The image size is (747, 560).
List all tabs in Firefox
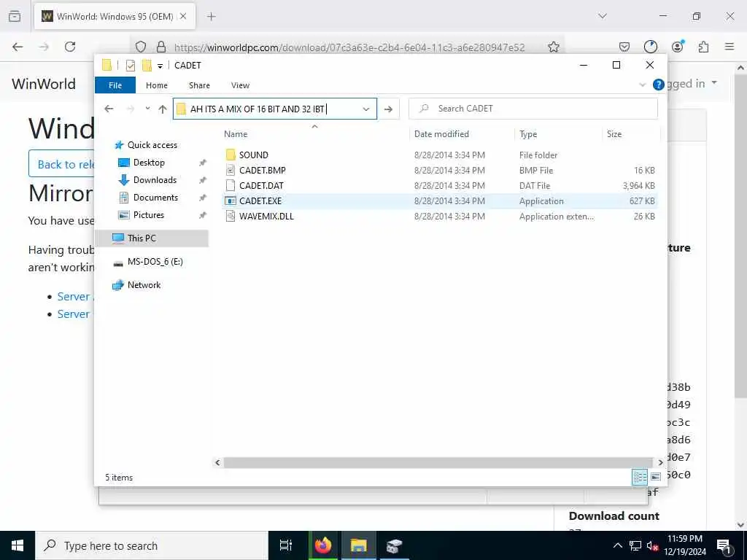(602, 16)
